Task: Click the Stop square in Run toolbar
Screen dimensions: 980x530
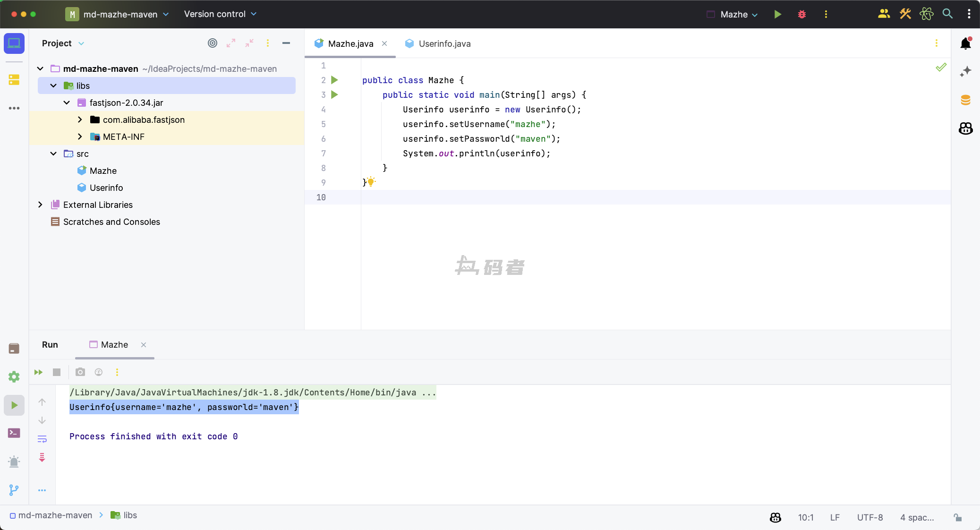Action: click(57, 372)
